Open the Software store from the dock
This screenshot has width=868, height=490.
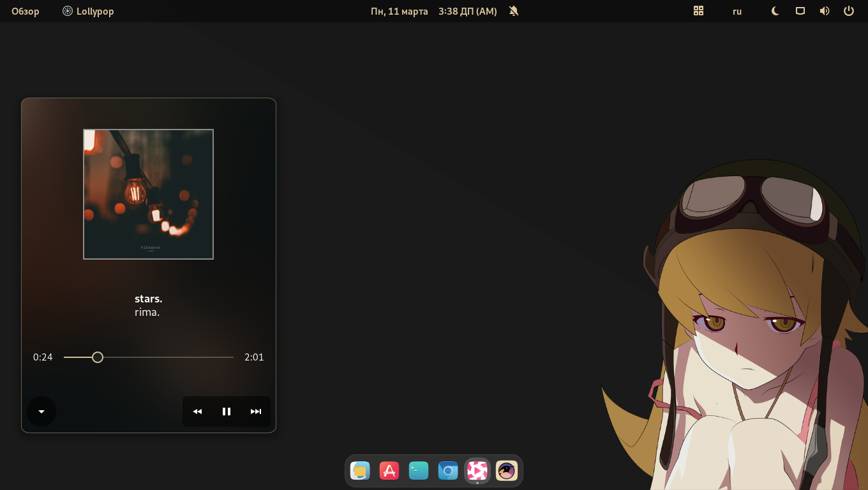pos(389,471)
